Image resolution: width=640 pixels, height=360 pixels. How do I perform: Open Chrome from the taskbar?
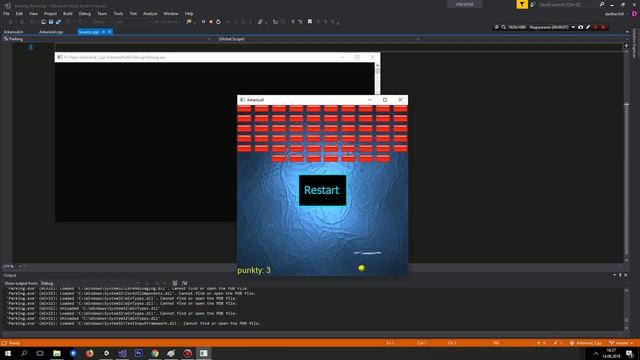click(155, 353)
